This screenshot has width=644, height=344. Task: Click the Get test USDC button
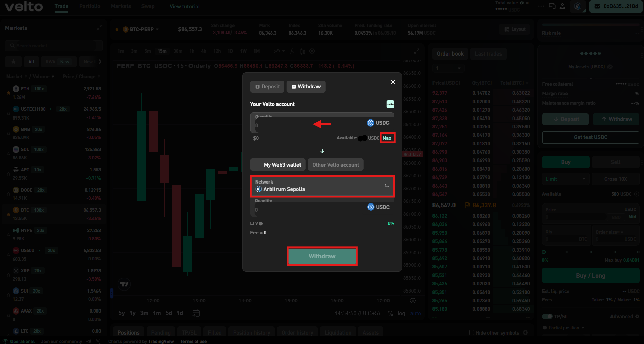[590, 137]
